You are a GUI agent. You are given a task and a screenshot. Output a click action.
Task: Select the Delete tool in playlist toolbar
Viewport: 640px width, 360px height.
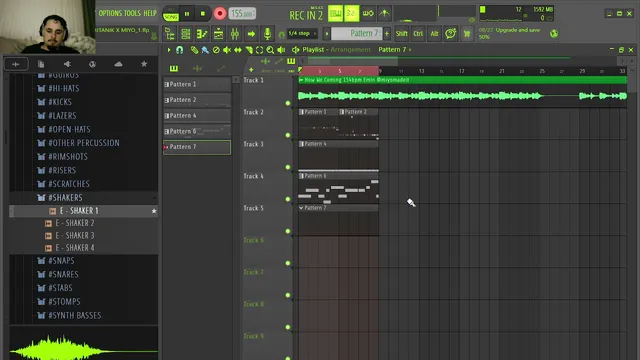coord(216,50)
